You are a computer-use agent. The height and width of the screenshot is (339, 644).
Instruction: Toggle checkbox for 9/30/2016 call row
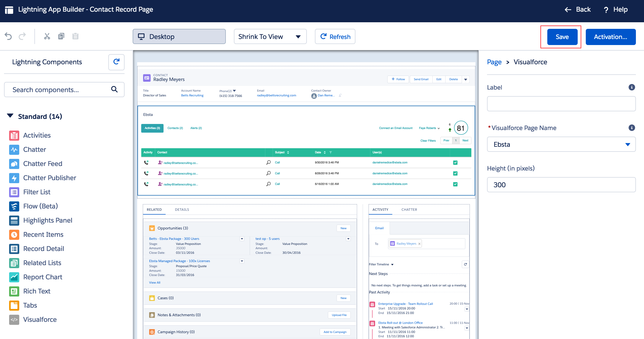tap(455, 163)
